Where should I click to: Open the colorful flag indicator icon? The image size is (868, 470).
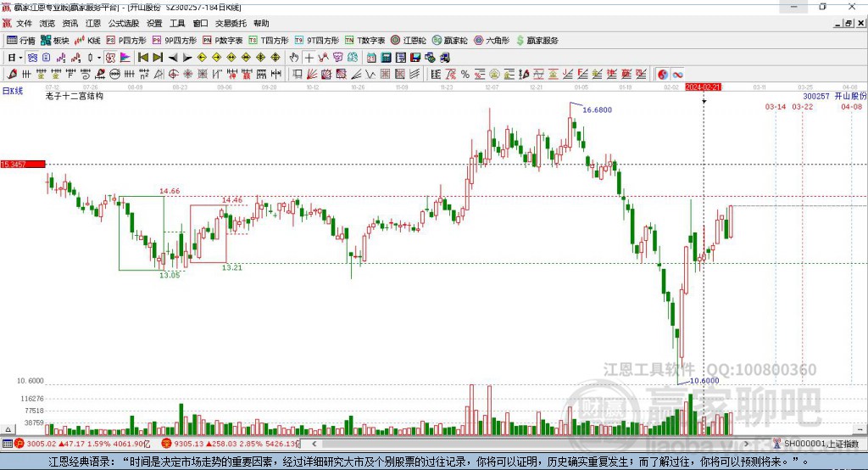click(x=125, y=58)
